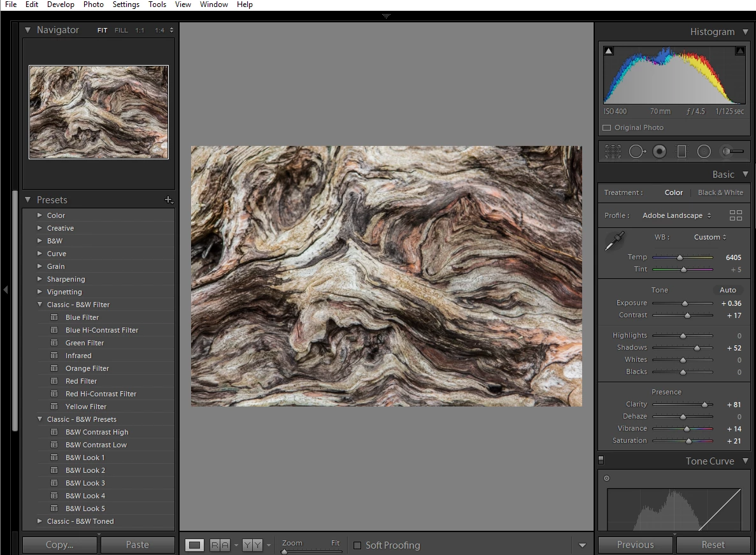
Task: Open the profile browser grid icon
Action: pos(736,215)
